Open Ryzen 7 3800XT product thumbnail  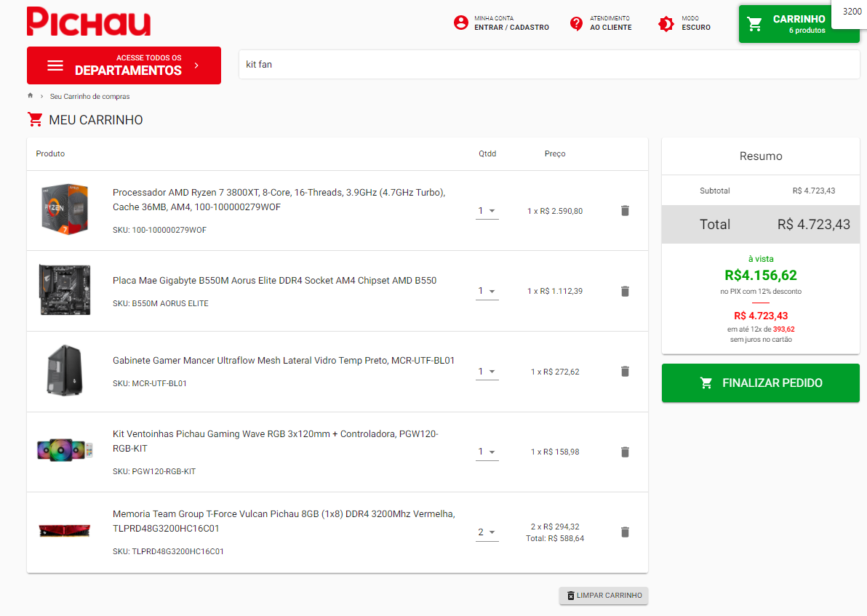(x=65, y=209)
